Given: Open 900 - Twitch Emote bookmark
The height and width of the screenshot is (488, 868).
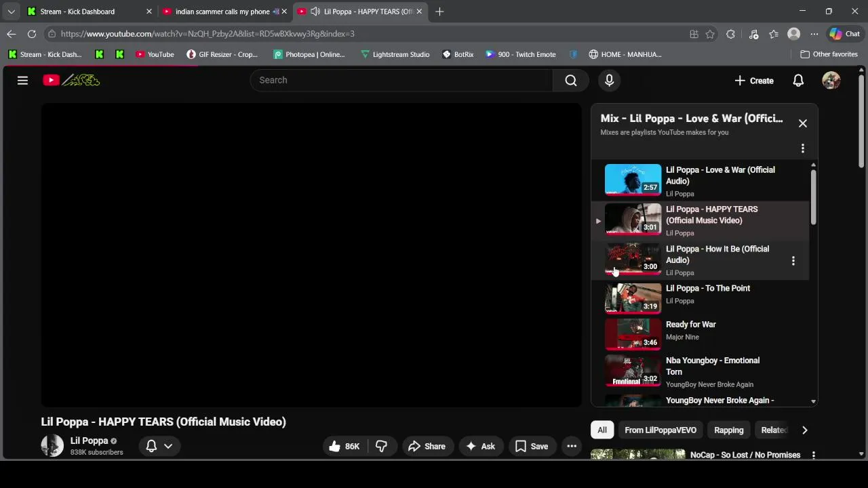Looking at the screenshot, I should pos(521,54).
